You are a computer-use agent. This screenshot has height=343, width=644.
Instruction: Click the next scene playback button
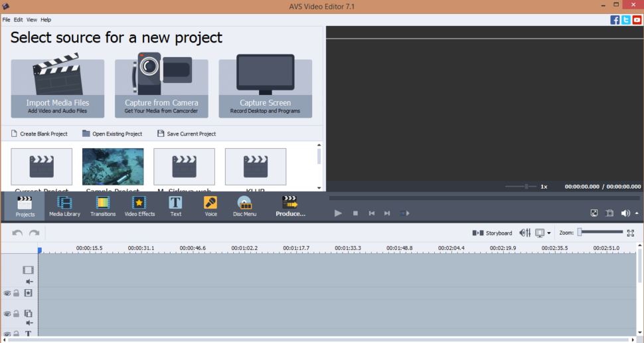(405, 213)
